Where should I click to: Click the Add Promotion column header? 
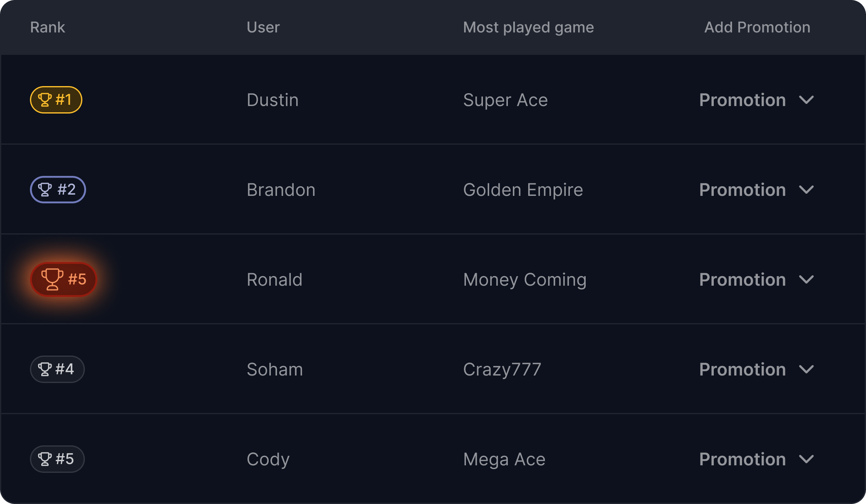pos(757,27)
